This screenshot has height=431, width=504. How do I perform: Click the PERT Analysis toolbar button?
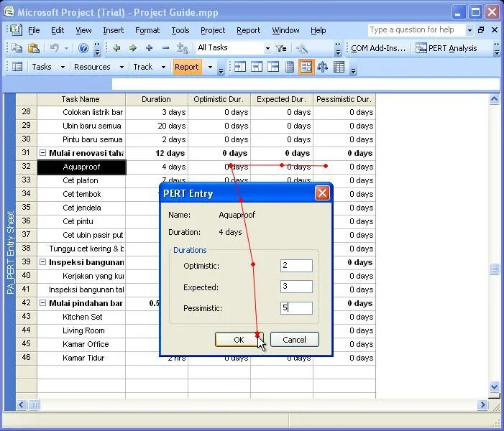click(x=446, y=48)
